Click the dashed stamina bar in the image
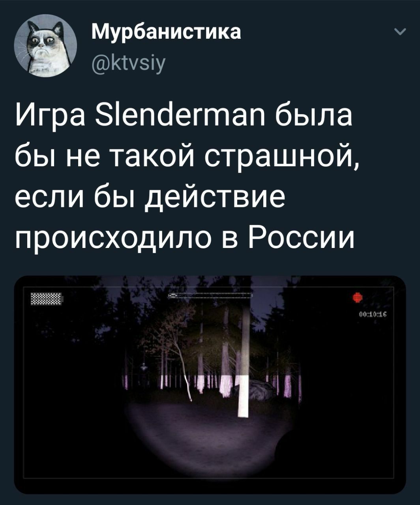Screen dimensions: 420x505 (x=210, y=295)
